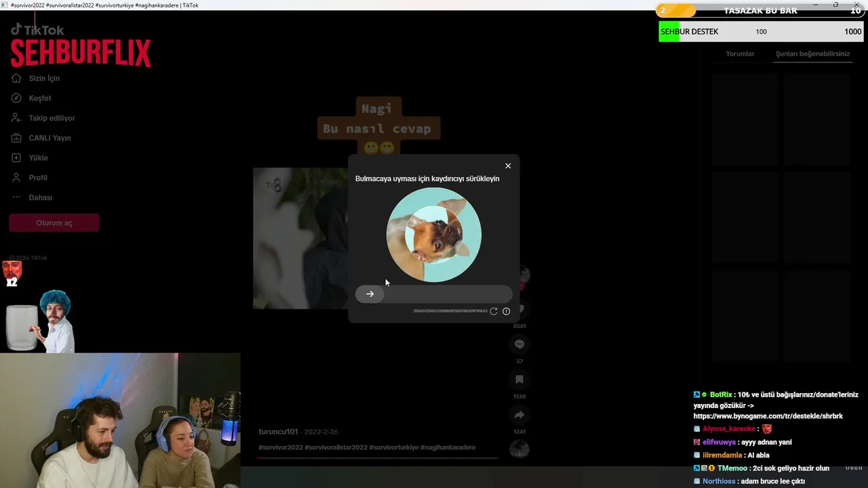Image resolution: width=868 pixels, height=488 pixels.
Task: Click the captcha slider arrow handle
Action: pos(370,294)
